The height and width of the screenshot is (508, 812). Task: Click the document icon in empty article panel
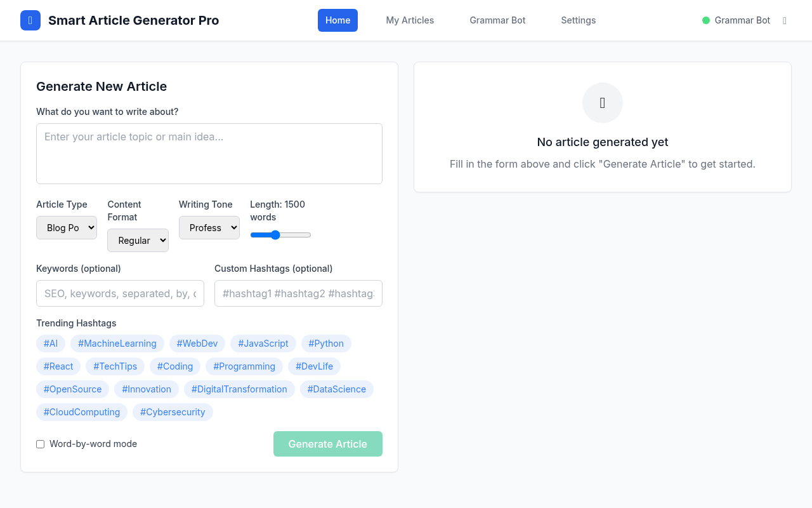(602, 103)
